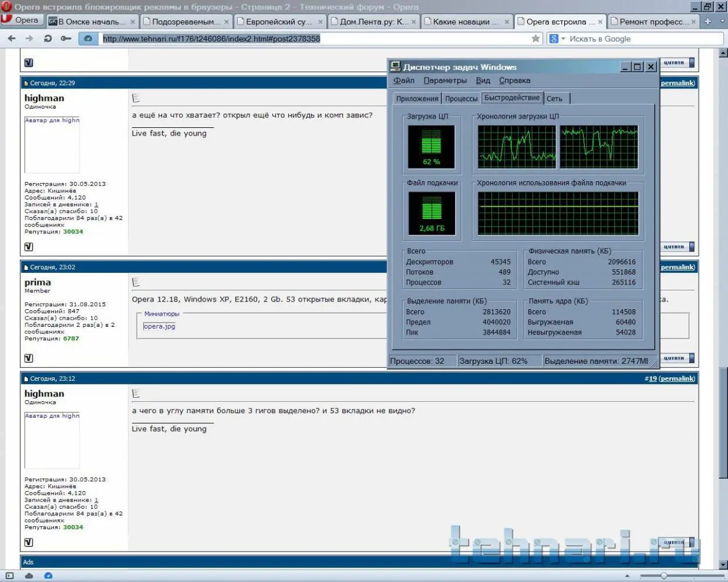Open a new tab with plus button
This screenshot has height=582, width=728.
tap(707, 22)
